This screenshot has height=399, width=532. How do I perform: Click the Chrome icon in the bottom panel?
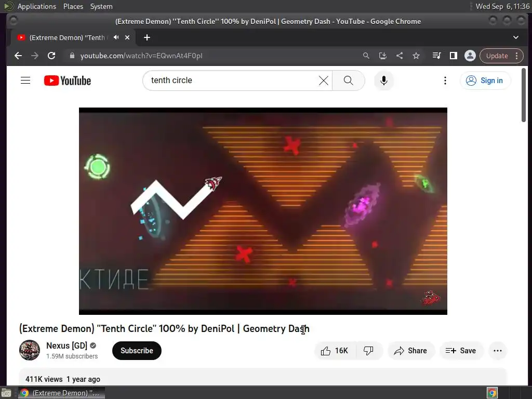(x=493, y=393)
